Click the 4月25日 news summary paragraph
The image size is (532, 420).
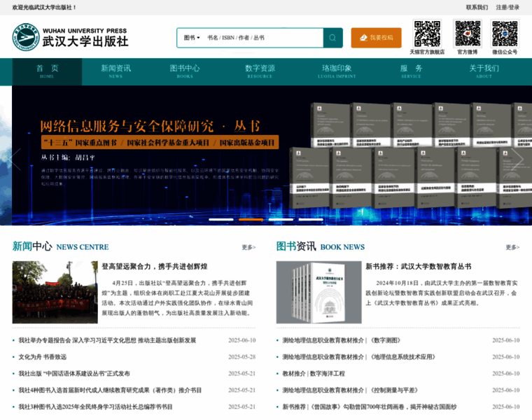pyautogui.click(x=177, y=298)
